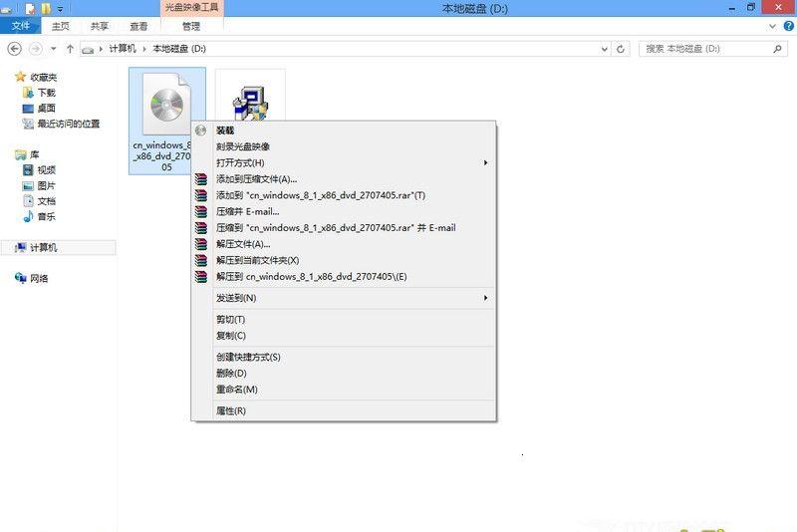797x532 pixels.
Task: Expand the 打开方式 submenu arrow
Action: click(485, 163)
